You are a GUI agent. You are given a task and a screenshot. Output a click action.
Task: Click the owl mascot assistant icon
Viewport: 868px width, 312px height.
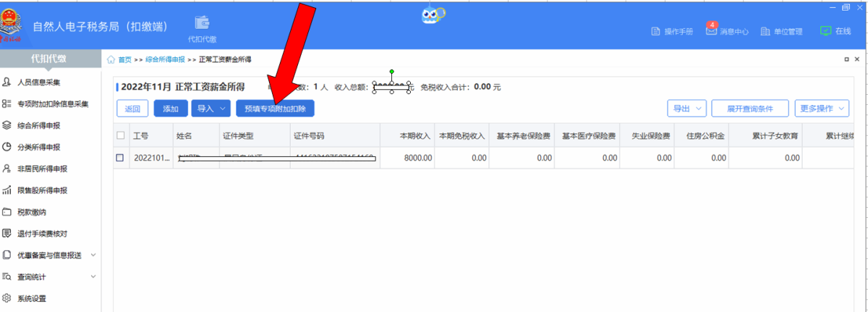click(x=433, y=14)
